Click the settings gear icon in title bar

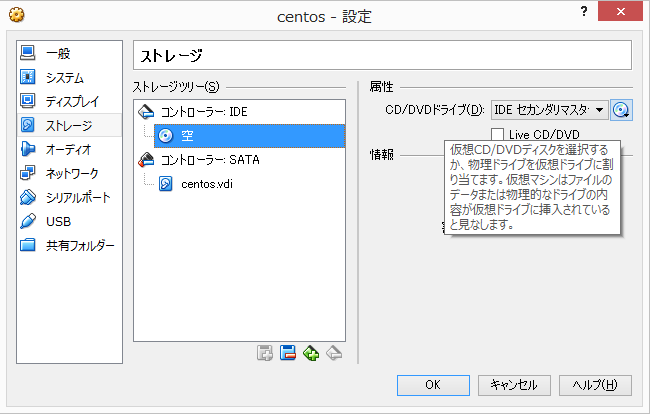[x=17, y=15]
